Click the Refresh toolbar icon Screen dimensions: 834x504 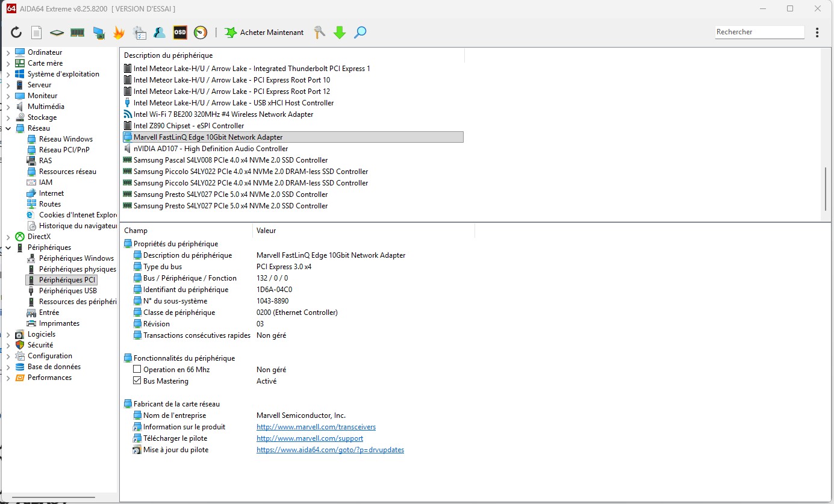tap(16, 33)
